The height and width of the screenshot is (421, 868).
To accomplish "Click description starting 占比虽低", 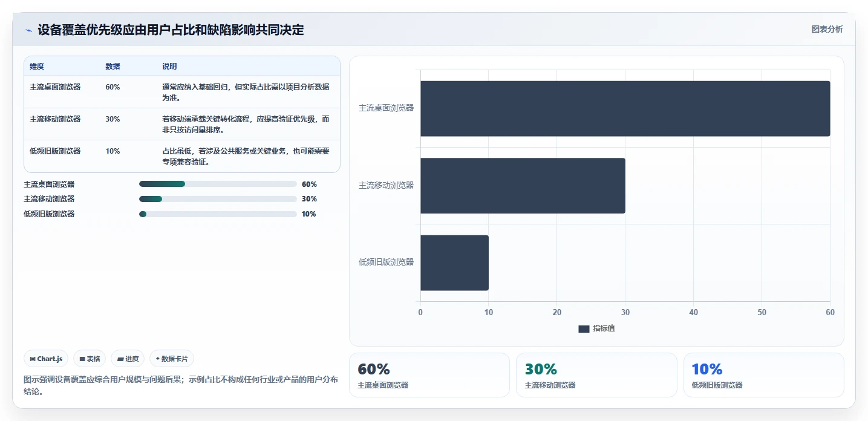I will click(x=246, y=156).
